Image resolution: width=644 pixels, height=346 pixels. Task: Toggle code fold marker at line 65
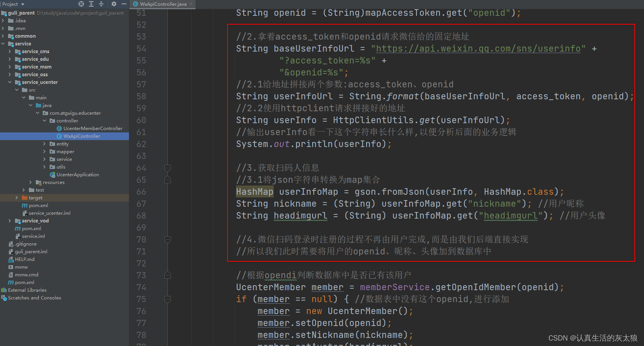coord(167,180)
